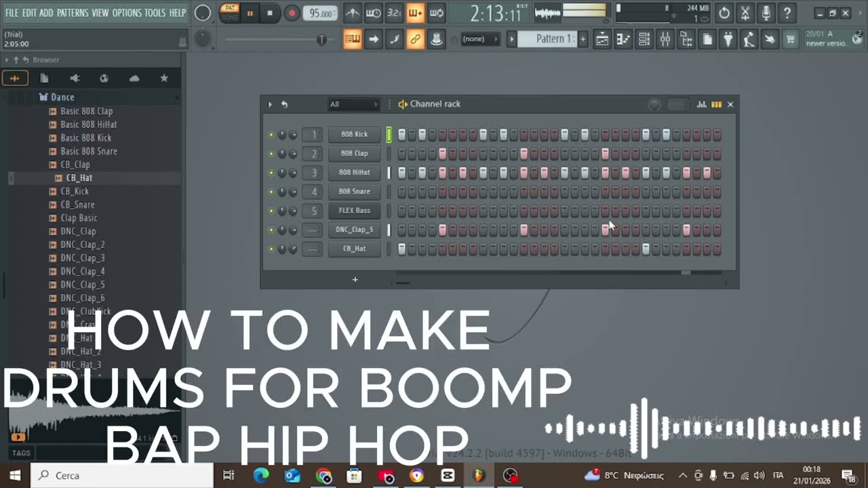Collapse browser with header arrow

point(7,60)
